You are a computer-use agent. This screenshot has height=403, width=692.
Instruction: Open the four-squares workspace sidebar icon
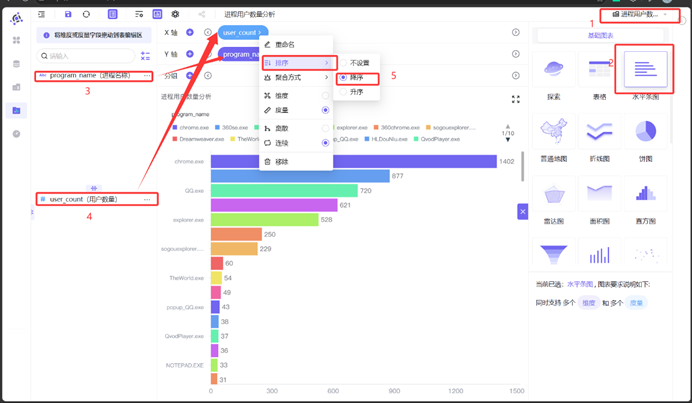point(16,40)
